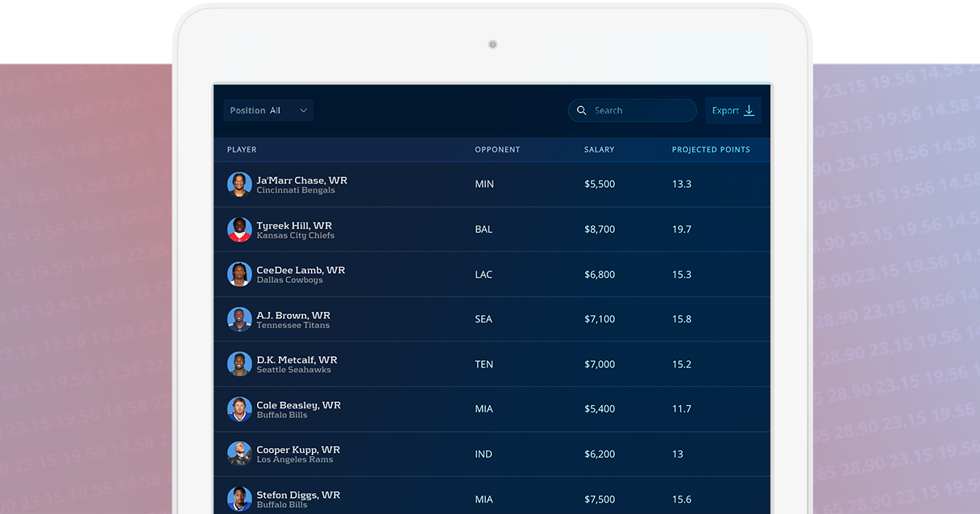
Task: Click Stefon Diggs's player avatar
Action: coord(239,499)
